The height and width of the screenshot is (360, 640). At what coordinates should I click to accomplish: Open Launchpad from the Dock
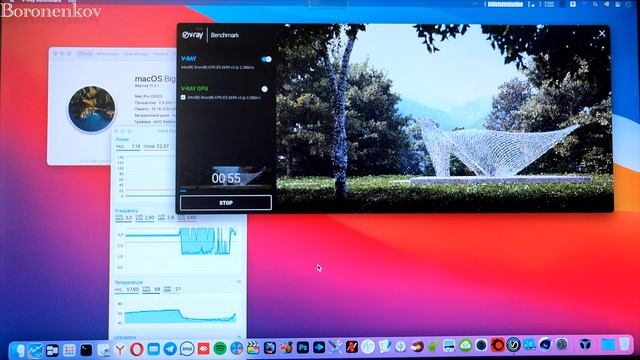pos(69,350)
